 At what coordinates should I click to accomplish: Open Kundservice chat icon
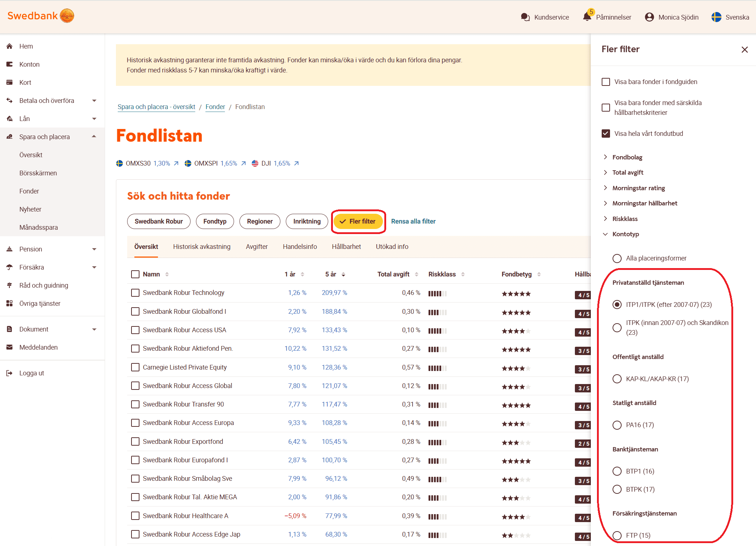(x=525, y=17)
